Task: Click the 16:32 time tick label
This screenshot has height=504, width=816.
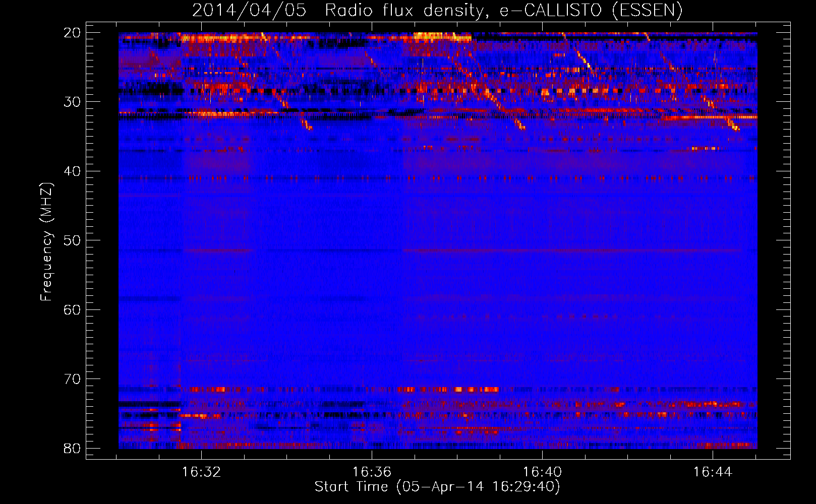Action: pyautogui.click(x=201, y=472)
